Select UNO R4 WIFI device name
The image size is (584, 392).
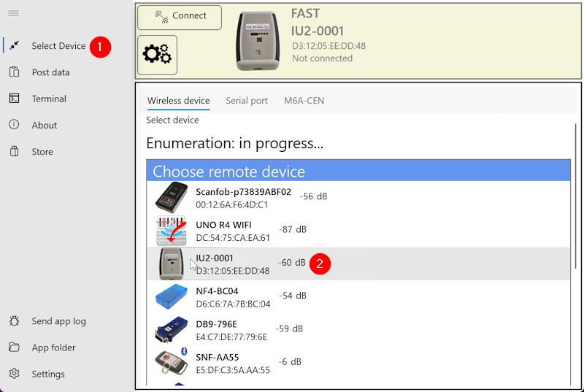223,225
